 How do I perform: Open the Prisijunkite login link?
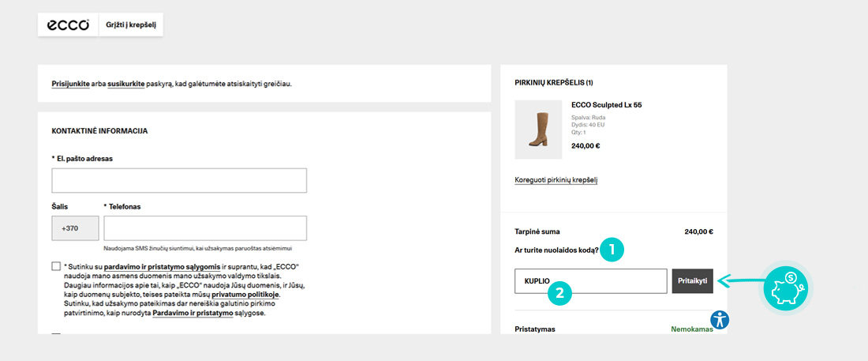click(x=70, y=83)
